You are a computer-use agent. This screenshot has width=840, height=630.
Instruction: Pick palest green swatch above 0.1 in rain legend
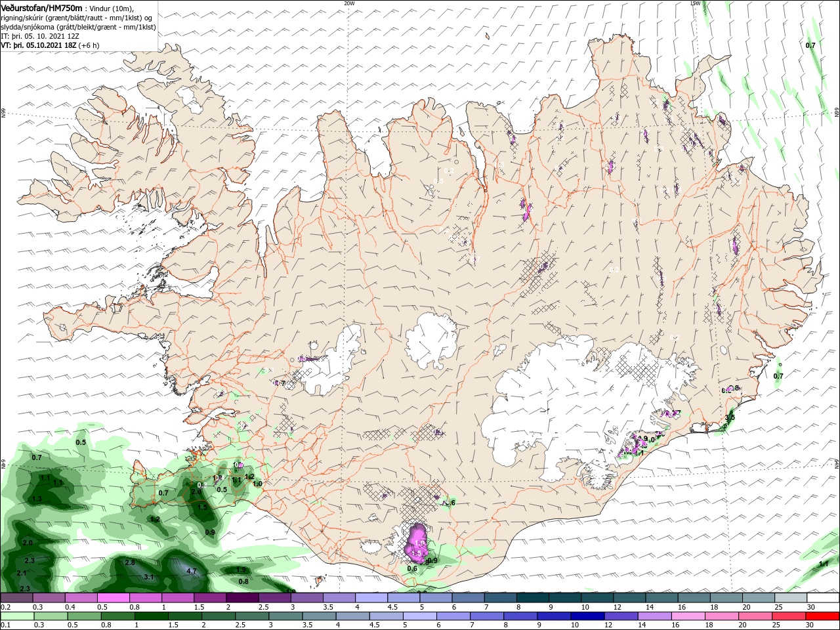[x=17, y=616]
